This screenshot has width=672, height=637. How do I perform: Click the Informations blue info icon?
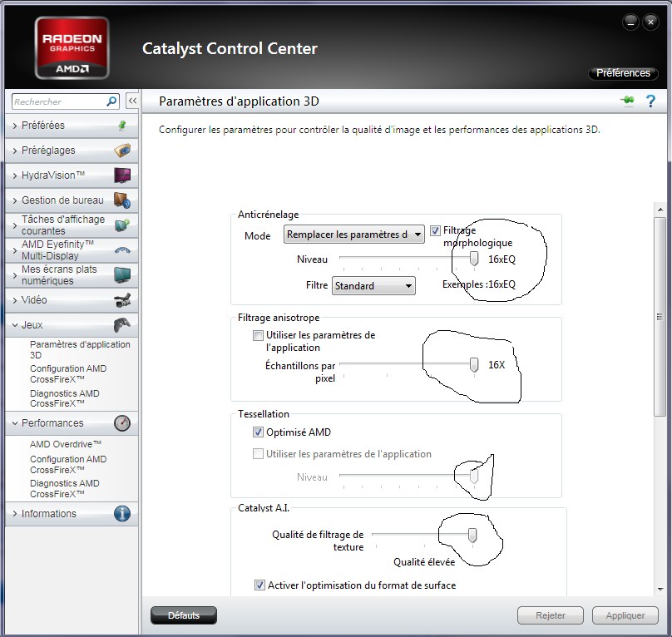coord(122,514)
